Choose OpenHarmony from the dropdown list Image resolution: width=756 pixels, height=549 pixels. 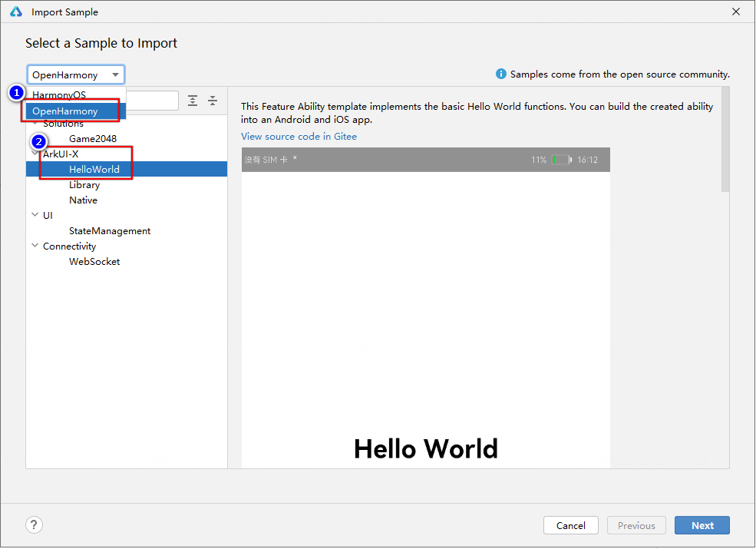(x=76, y=111)
